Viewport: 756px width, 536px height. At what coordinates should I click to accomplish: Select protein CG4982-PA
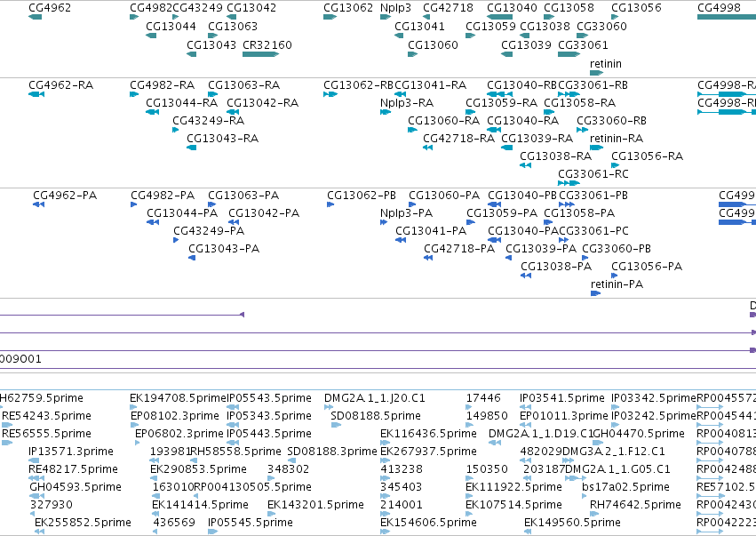click(163, 196)
